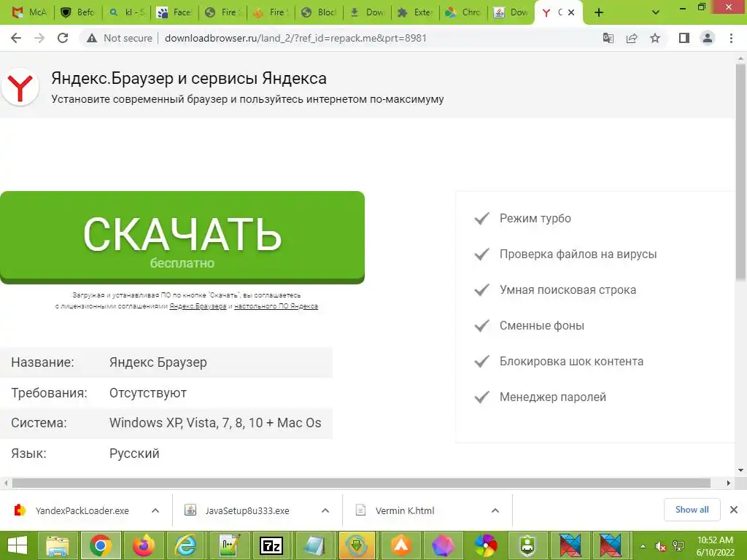Image resolution: width=747 pixels, height=560 pixels.
Task: Click the address bar URL field
Action: (x=295, y=38)
